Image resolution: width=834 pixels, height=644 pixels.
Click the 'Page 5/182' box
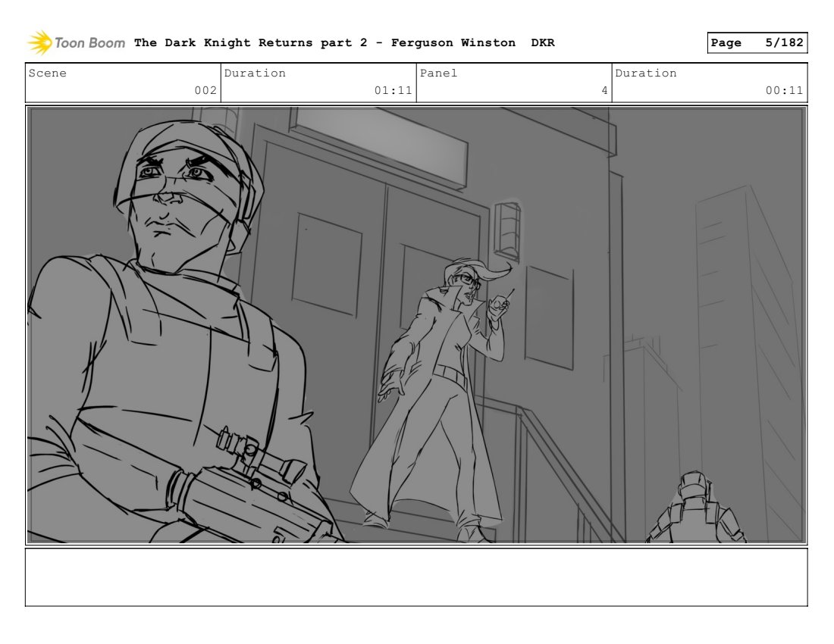click(757, 42)
